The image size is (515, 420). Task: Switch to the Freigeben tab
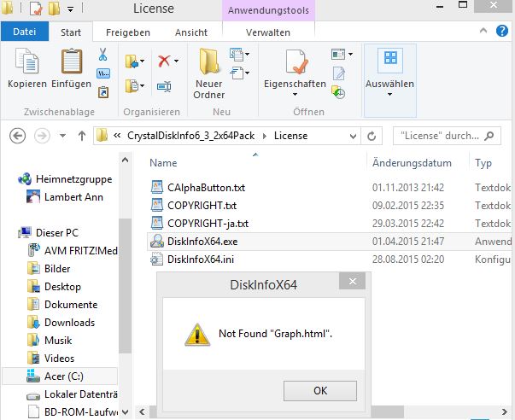(x=128, y=32)
